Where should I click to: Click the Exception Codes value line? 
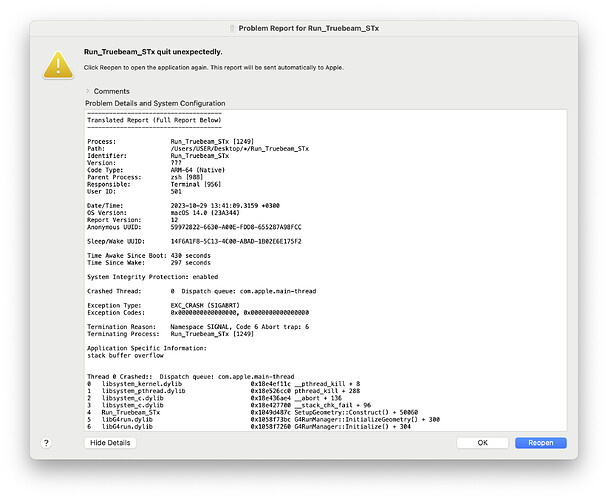[x=240, y=313]
